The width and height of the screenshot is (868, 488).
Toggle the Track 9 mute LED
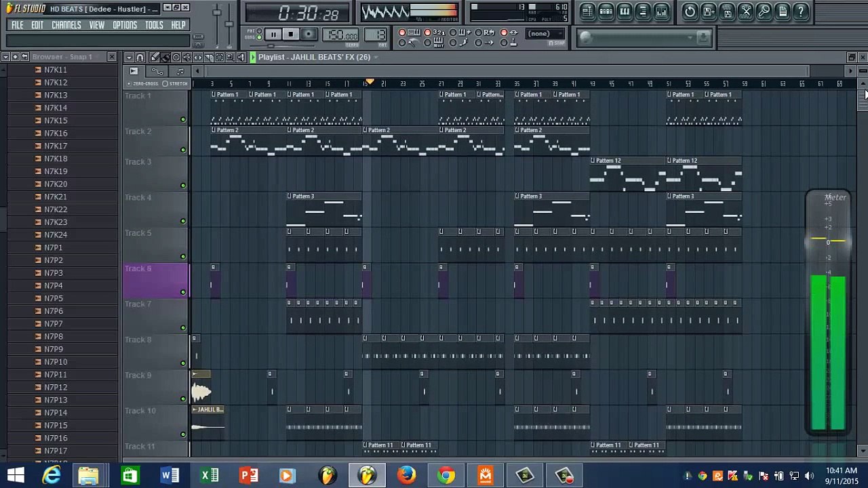click(x=182, y=399)
